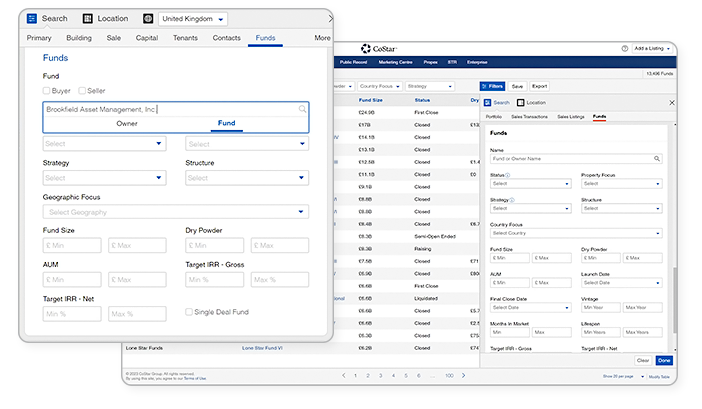Close the back filter panel with X
Screen dimensions: 702x409
671,102
